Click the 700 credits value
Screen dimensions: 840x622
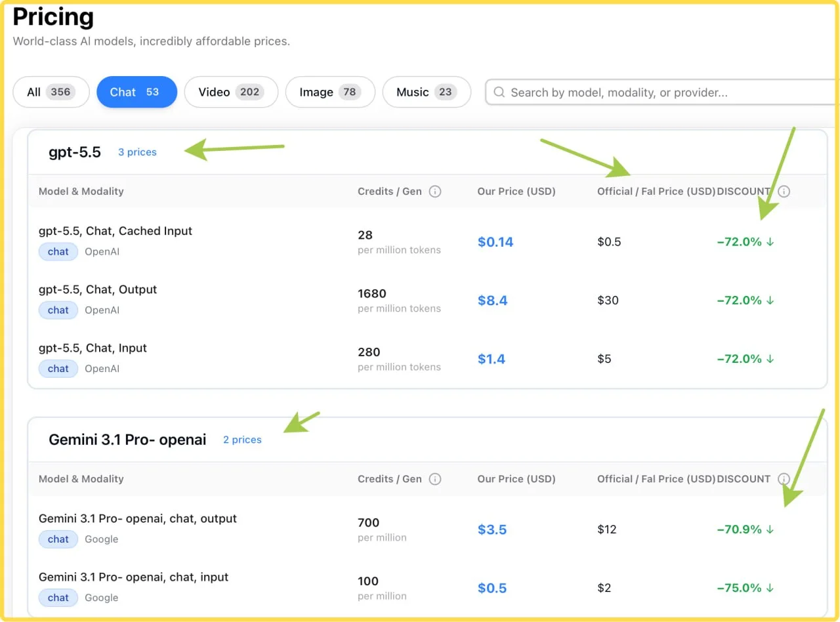coord(369,523)
